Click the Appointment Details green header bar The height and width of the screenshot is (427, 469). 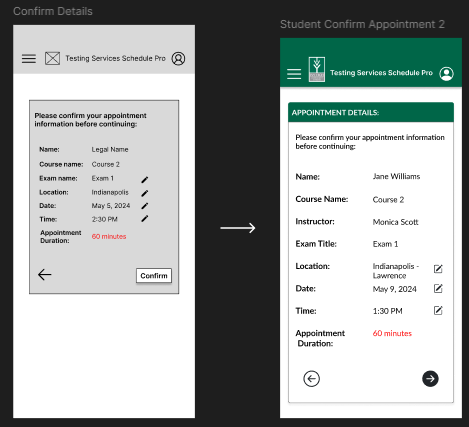point(371,112)
